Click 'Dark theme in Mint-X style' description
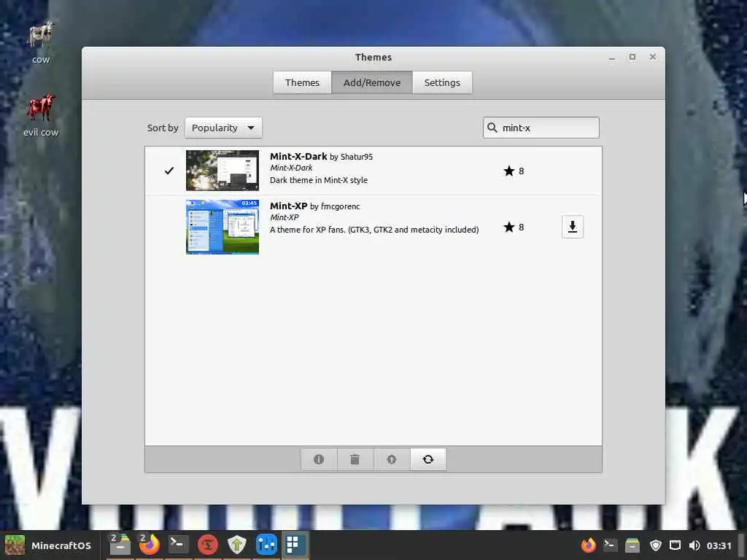The height and width of the screenshot is (560, 747). [319, 180]
